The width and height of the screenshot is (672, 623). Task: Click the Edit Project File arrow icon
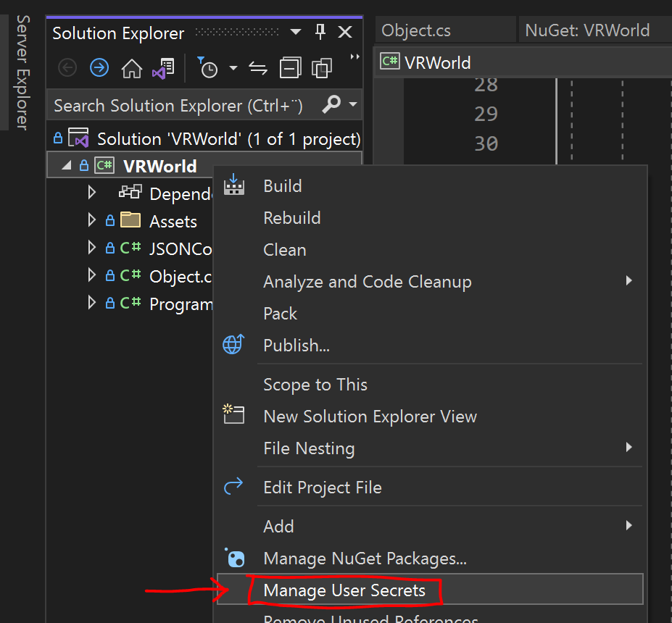pyautogui.click(x=233, y=486)
